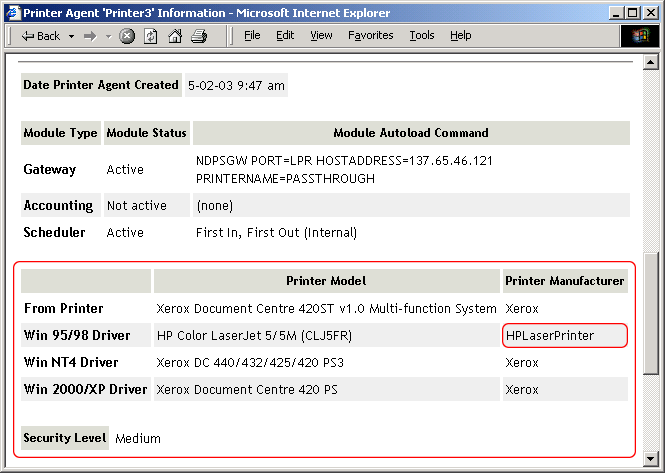Click the scrollbar up arrow
Viewport: 665px width, 473px height.
(x=650, y=63)
